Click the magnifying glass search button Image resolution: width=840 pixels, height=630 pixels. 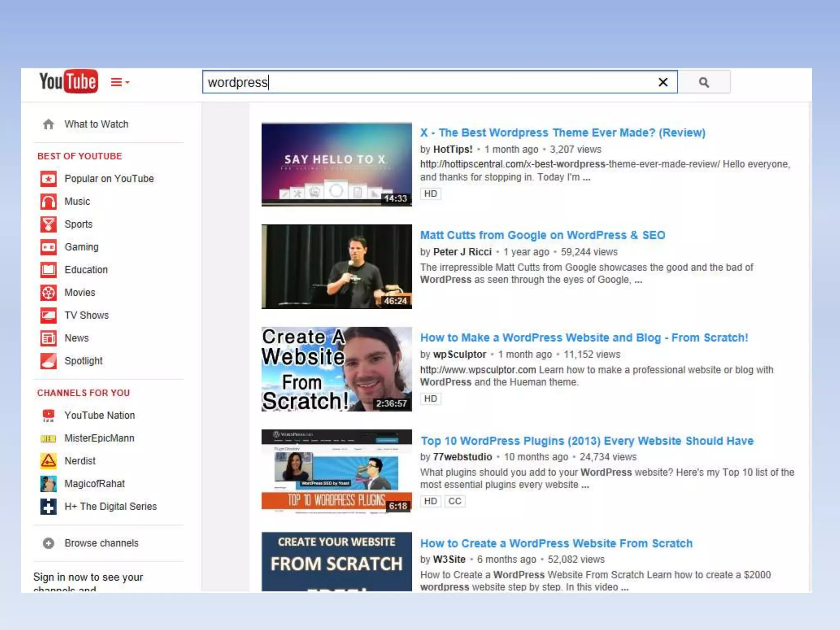click(703, 82)
